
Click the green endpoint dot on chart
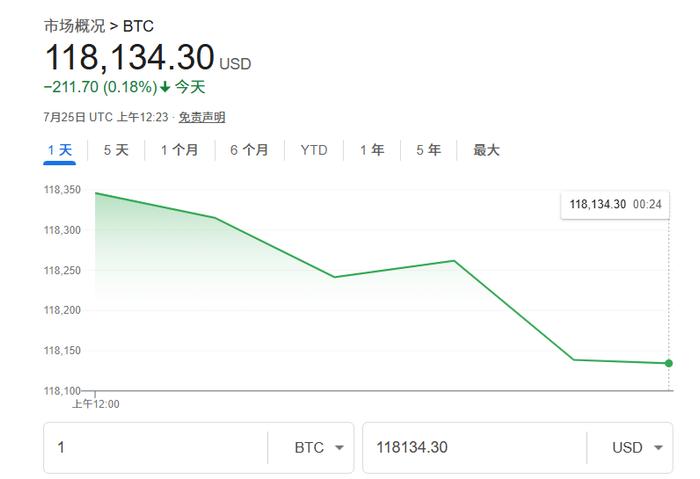click(x=668, y=363)
